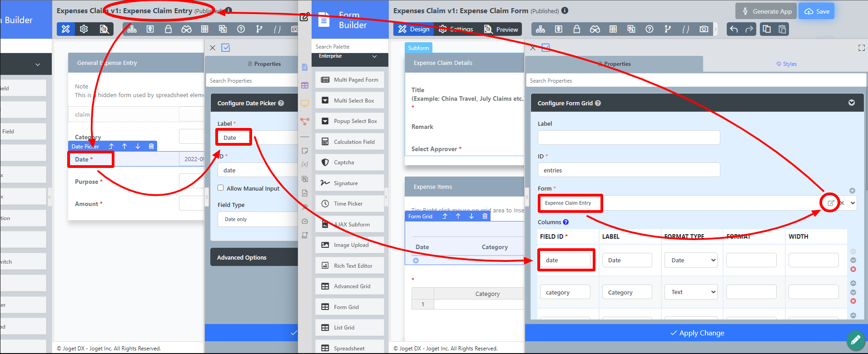Screen dimensions: 868x354
Task: Open help beside the Columns label
Action: click(x=565, y=222)
